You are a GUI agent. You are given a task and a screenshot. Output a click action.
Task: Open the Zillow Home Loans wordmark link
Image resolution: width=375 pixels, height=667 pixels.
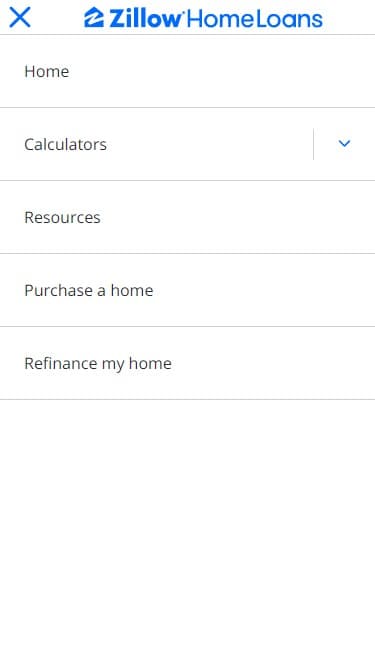tap(203, 18)
